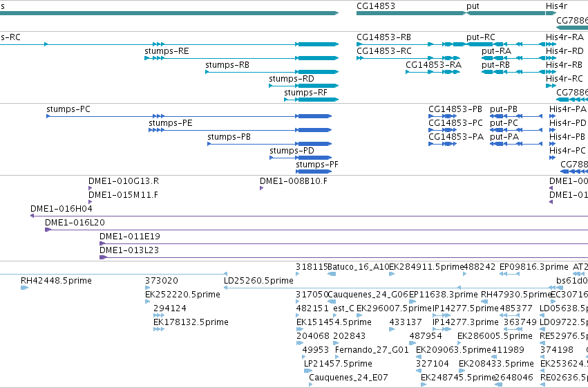Select the RH42448.5prime EST

(24, 288)
